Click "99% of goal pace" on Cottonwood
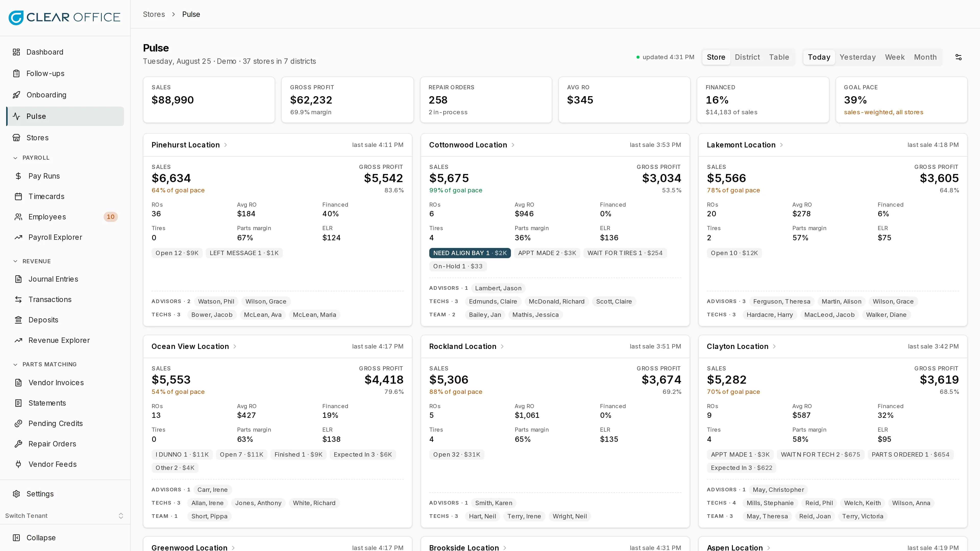 point(455,190)
